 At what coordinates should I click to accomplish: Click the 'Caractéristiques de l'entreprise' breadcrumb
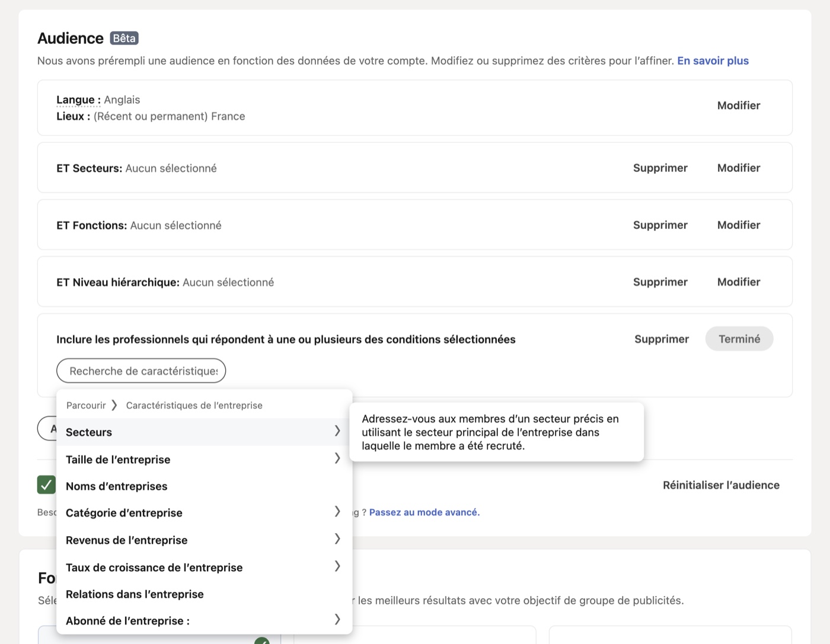coord(194,405)
